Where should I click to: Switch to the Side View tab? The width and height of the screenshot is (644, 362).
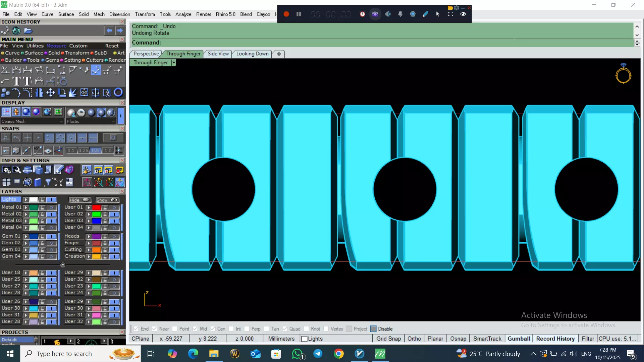point(218,54)
